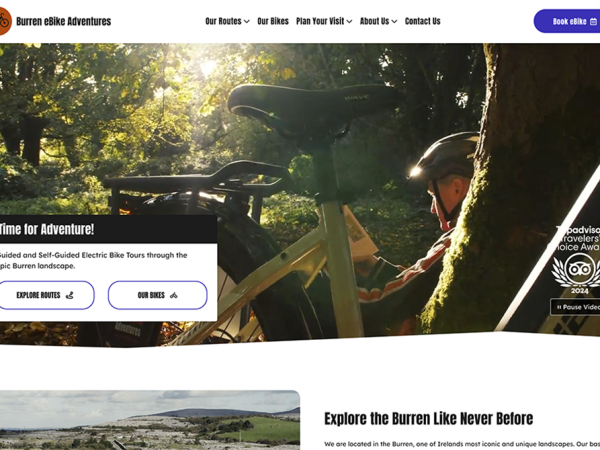The image size is (600, 450).
Task: Click the route icon in Explore Routes
Action: click(x=69, y=295)
